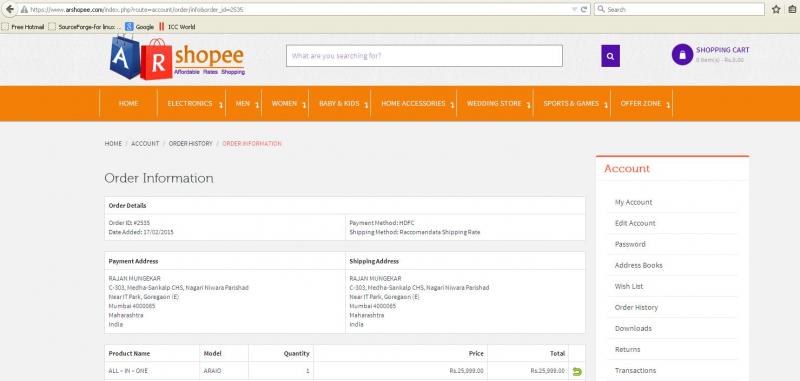Open the Wish List link
The height and width of the screenshot is (381, 800).
[629, 287]
